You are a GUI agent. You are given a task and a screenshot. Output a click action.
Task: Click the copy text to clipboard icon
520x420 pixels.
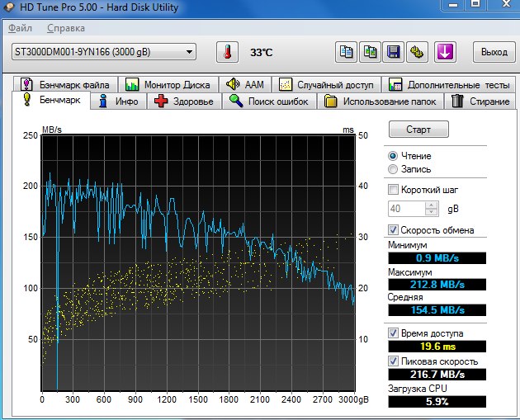point(345,52)
